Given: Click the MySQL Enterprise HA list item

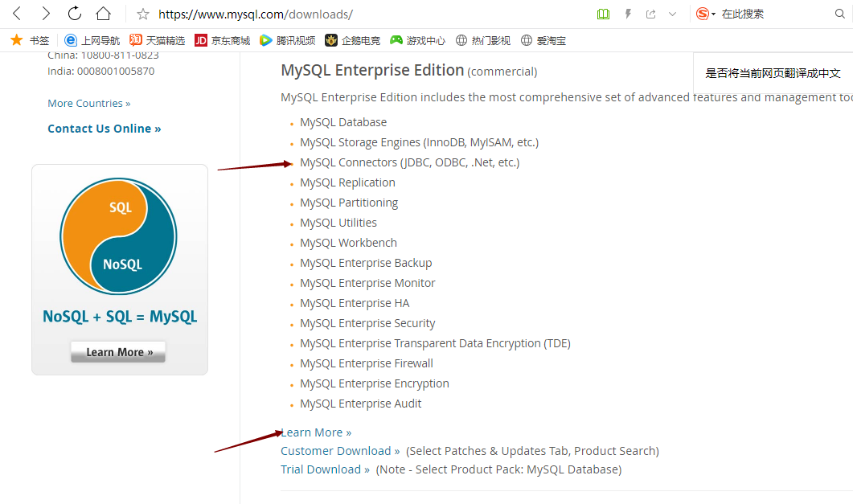Looking at the screenshot, I should pos(355,303).
